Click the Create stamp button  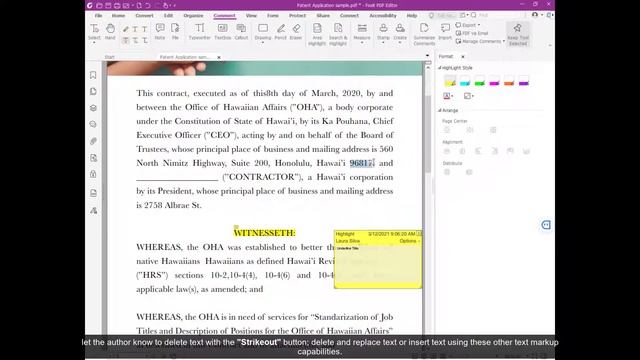pyautogui.click(x=400, y=33)
